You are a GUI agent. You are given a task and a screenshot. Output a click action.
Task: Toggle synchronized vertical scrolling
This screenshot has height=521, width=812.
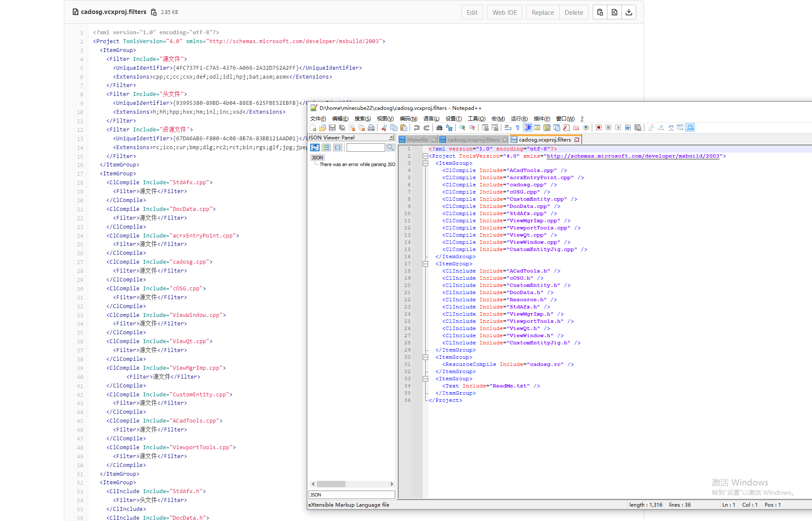click(485, 128)
